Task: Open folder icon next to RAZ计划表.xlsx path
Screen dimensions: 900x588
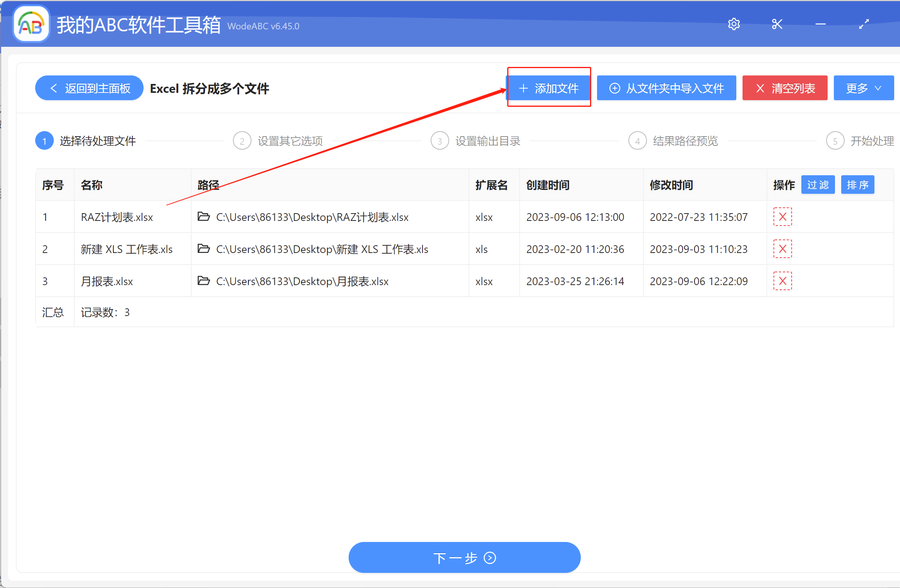Action: tap(204, 217)
